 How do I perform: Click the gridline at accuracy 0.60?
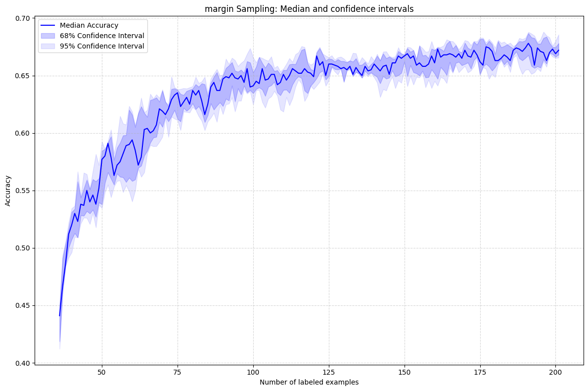(x=346, y=133)
